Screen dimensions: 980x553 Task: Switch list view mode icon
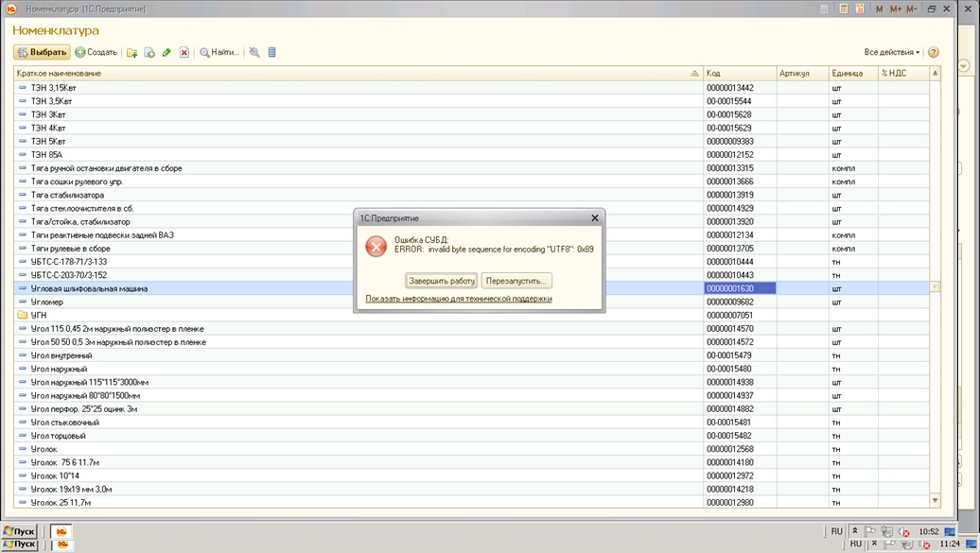[272, 53]
